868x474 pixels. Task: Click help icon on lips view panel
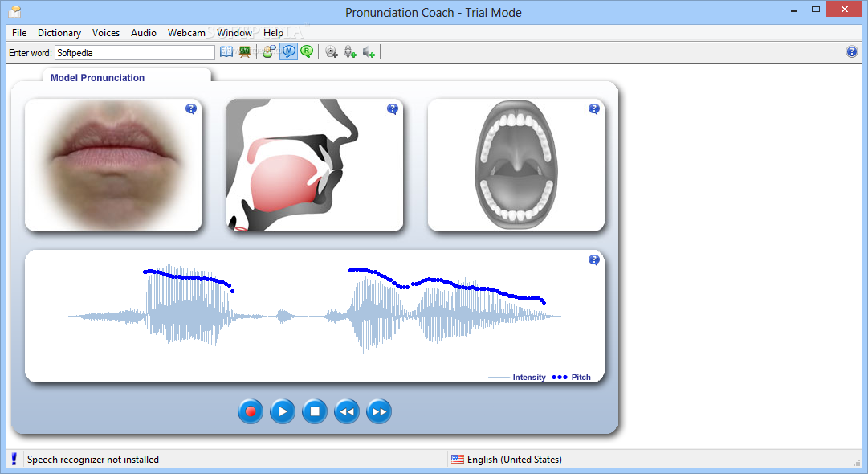pos(191,109)
